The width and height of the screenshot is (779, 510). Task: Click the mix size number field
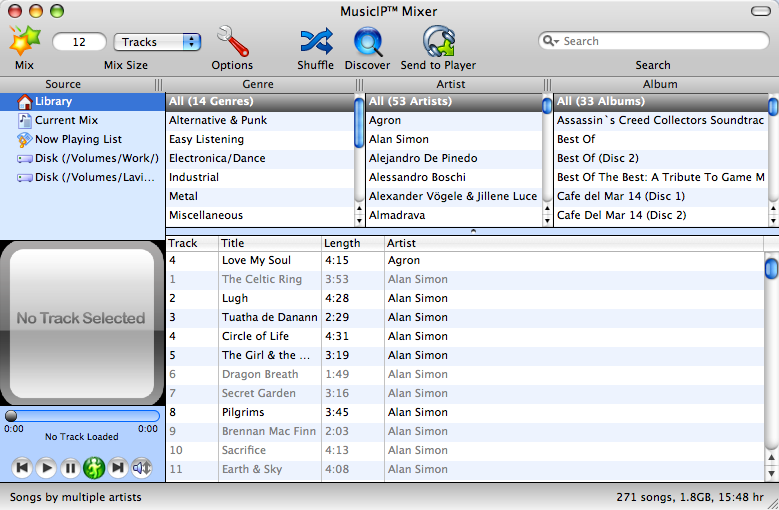(79, 42)
